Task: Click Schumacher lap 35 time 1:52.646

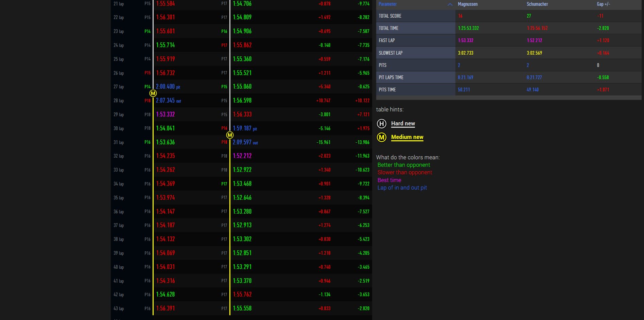Action: (x=242, y=198)
